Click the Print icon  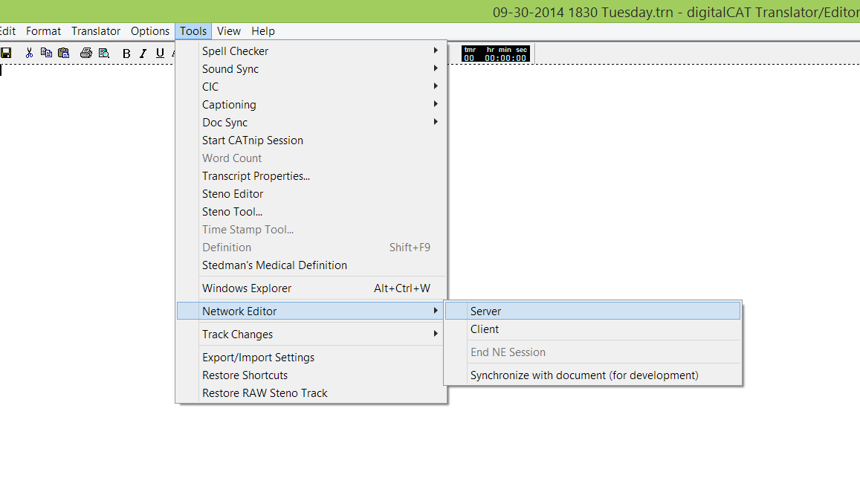86,53
